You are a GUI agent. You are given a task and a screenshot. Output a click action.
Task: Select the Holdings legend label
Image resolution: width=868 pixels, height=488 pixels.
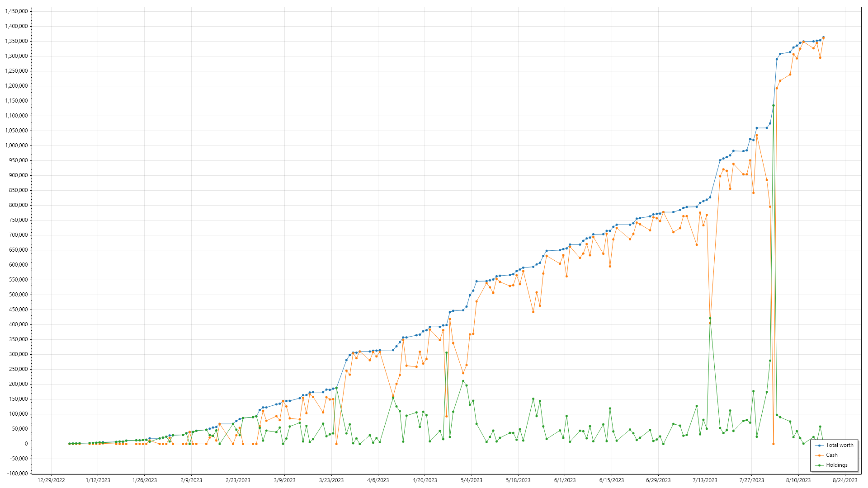[x=836, y=465]
